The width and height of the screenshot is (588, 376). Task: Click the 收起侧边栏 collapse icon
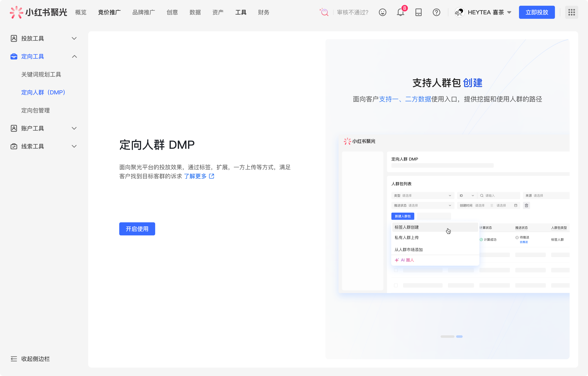coord(14,359)
